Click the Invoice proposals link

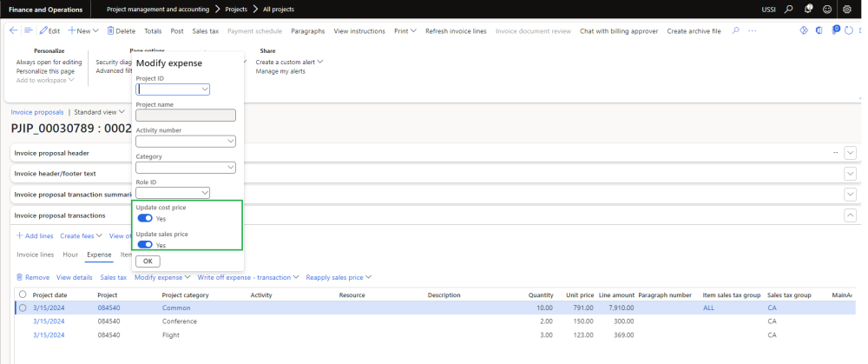coord(37,112)
